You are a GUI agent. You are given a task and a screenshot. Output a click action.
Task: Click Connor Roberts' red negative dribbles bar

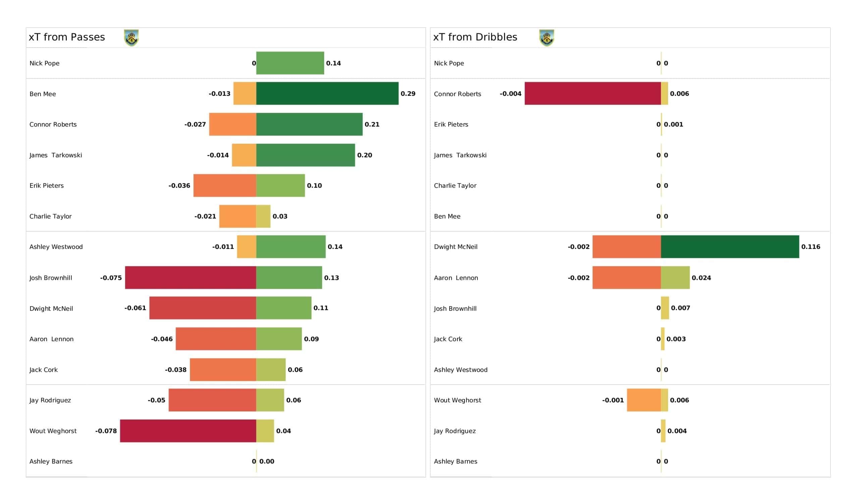[593, 93]
